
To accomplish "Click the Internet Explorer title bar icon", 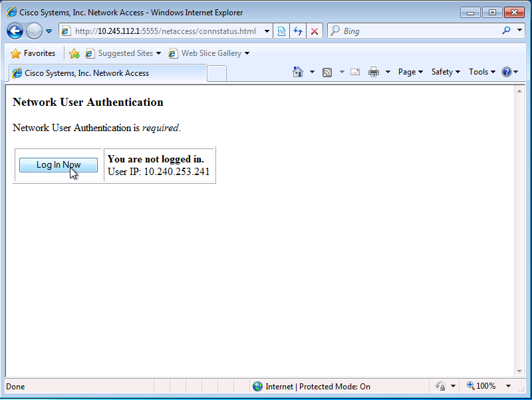I will [x=11, y=13].
